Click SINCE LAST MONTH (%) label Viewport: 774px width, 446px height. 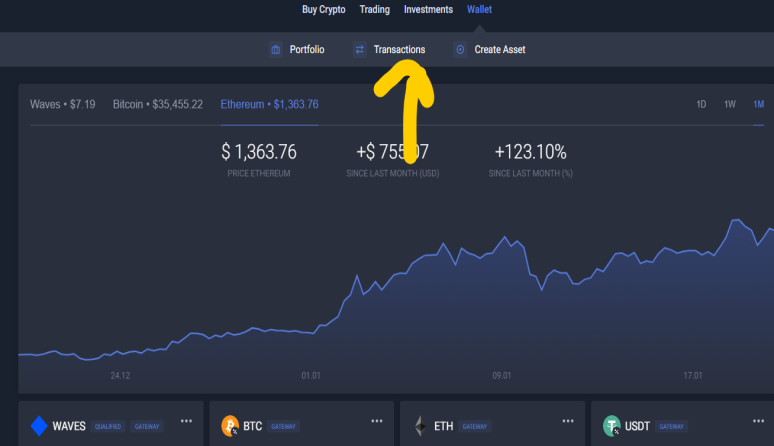pyautogui.click(x=531, y=174)
